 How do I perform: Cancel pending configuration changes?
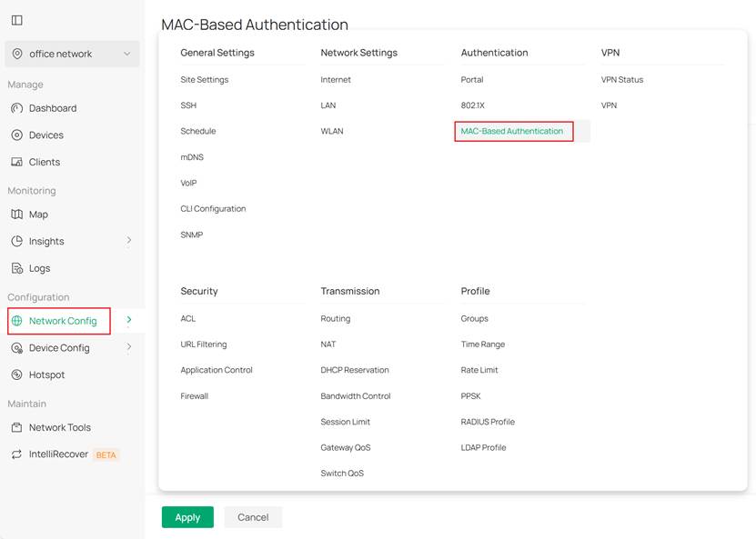[253, 516]
